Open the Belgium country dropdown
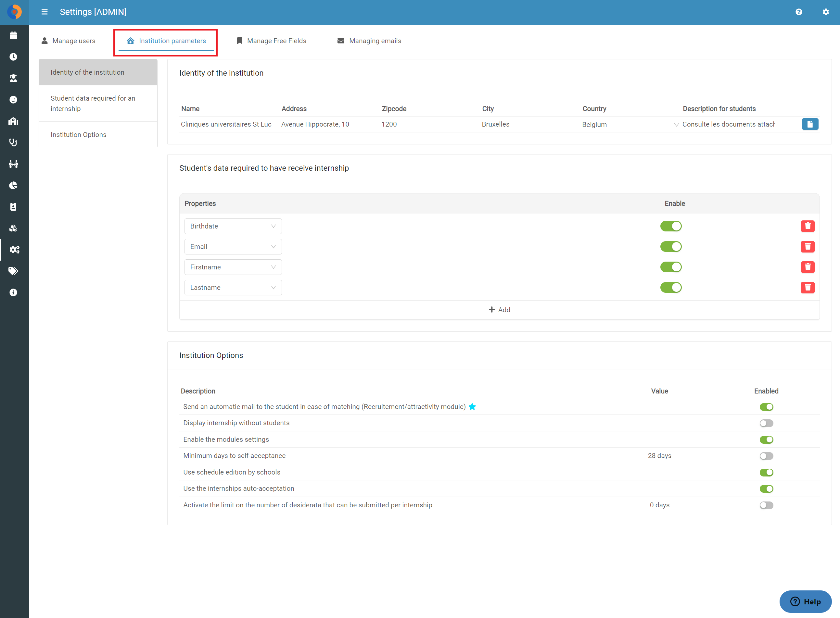 [630, 125]
